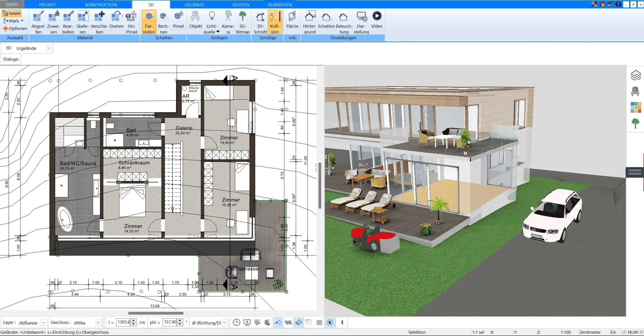Open the dl (Richtung/Di dropdown

225,323
